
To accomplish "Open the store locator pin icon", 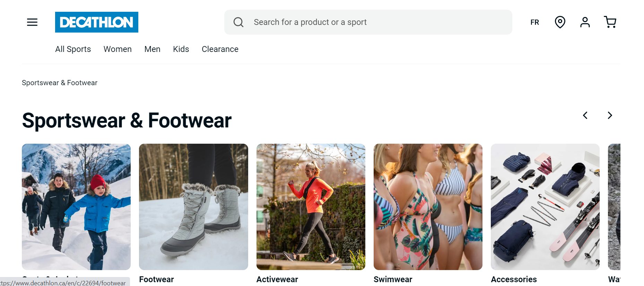I will [x=560, y=22].
